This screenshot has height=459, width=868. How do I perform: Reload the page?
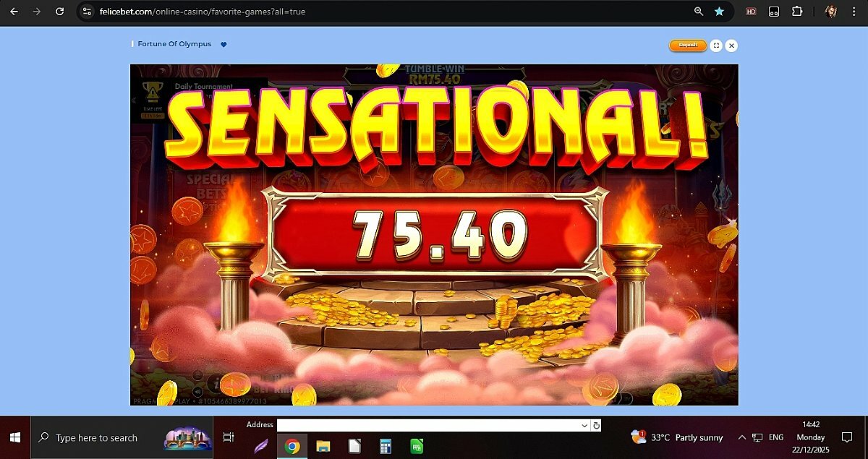point(60,12)
